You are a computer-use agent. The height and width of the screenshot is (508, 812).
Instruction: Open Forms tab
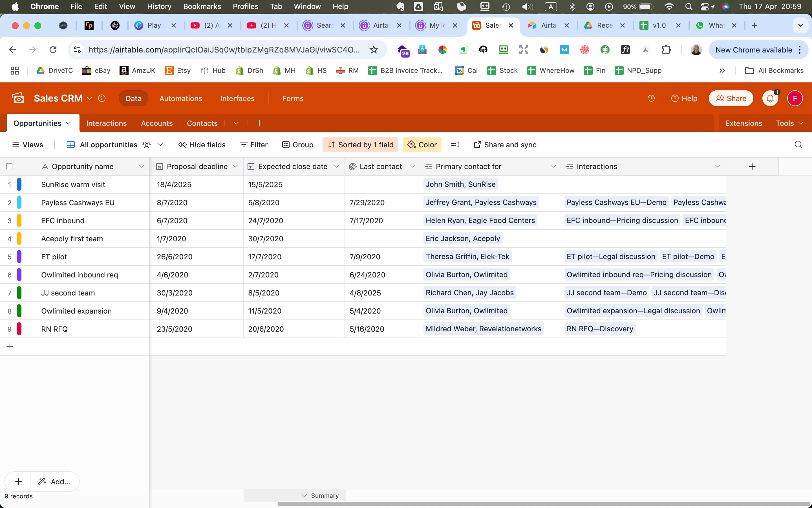pos(293,98)
